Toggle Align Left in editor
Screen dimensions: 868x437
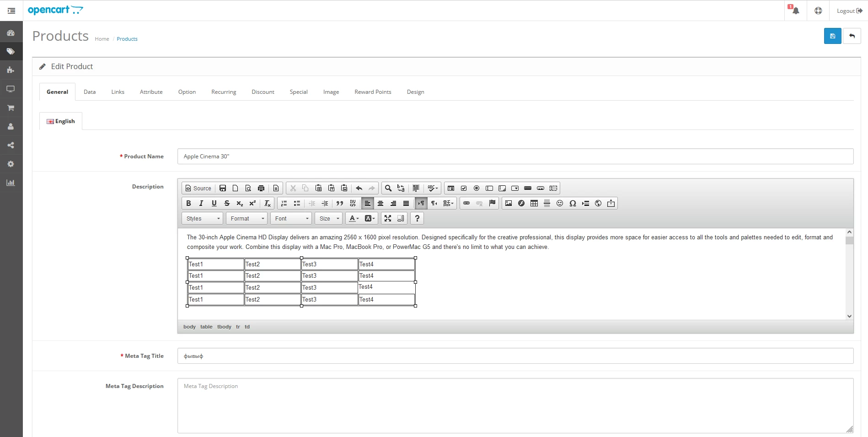368,203
